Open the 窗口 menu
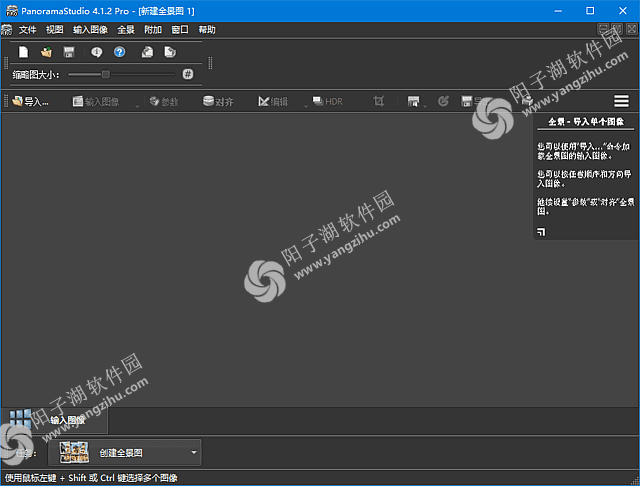This screenshot has height=486, width=640. pyautogui.click(x=180, y=30)
